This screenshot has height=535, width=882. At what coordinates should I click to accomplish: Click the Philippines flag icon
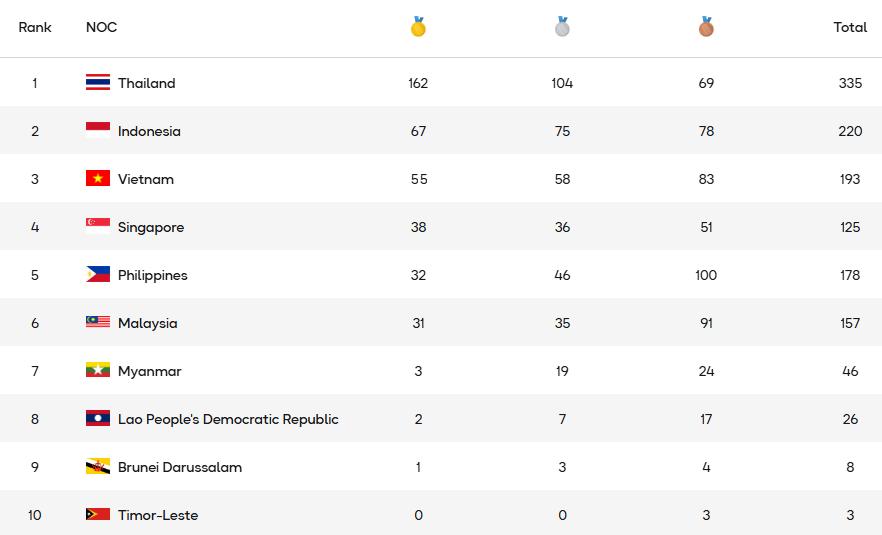click(x=98, y=275)
